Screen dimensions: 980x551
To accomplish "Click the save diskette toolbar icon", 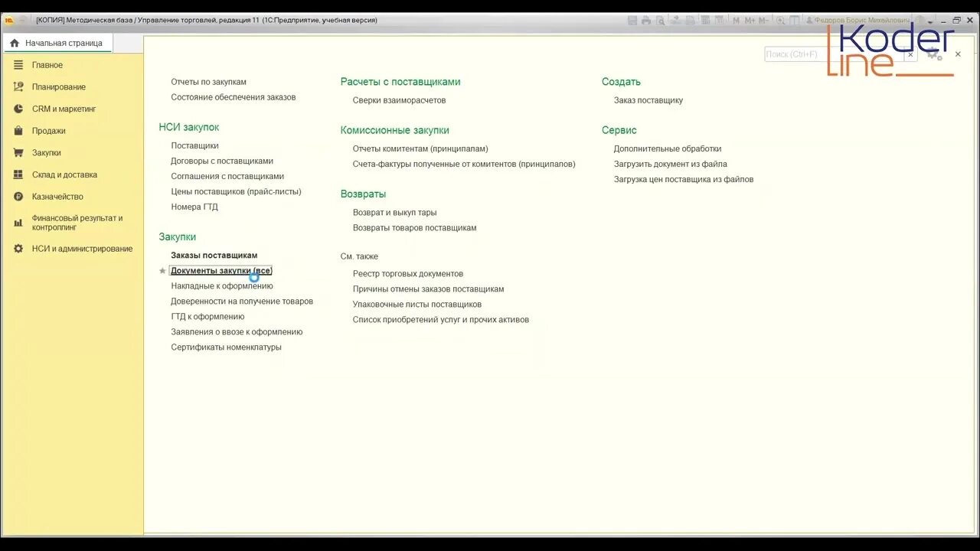I will click(632, 21).
